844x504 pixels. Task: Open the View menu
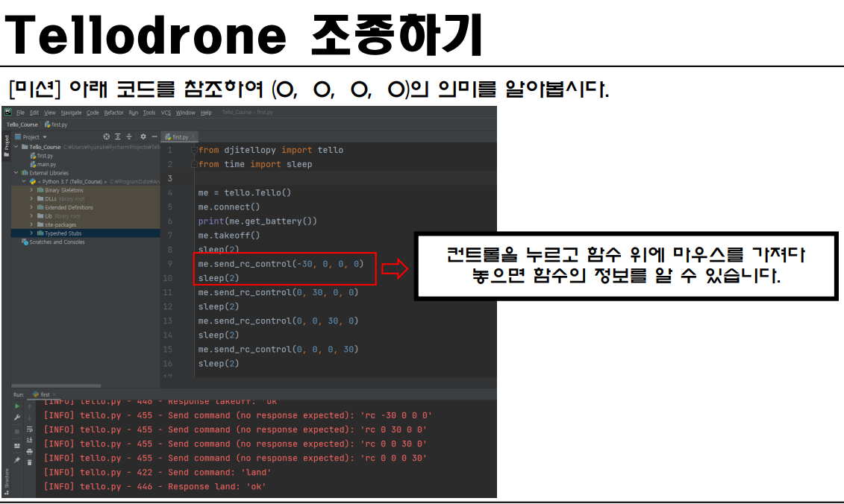coord(49,113)
